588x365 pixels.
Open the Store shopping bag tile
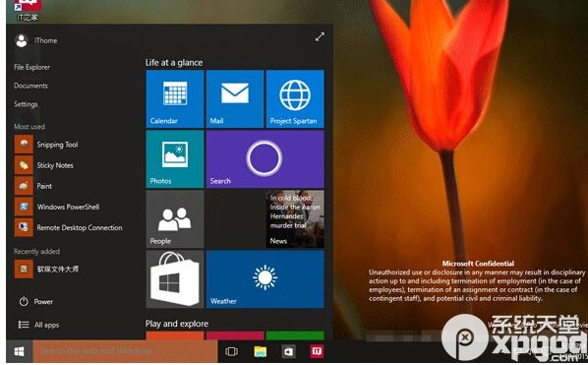(x=175, y=279)
